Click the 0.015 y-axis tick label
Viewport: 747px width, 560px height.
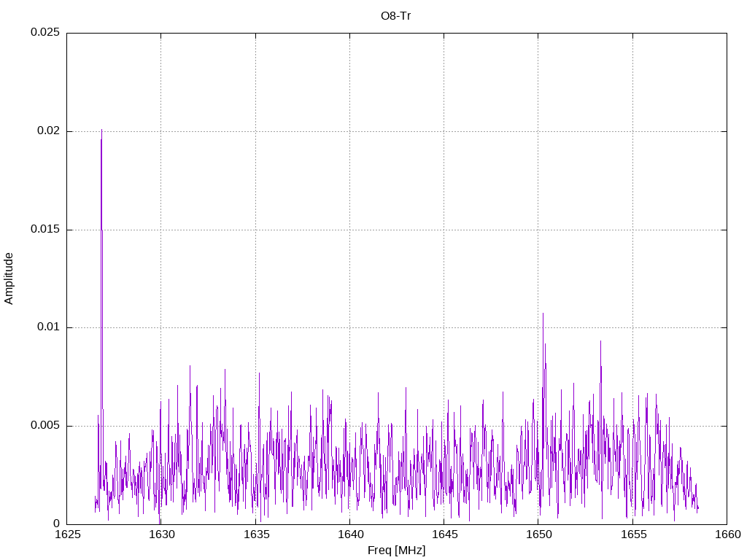coord(44,230)
